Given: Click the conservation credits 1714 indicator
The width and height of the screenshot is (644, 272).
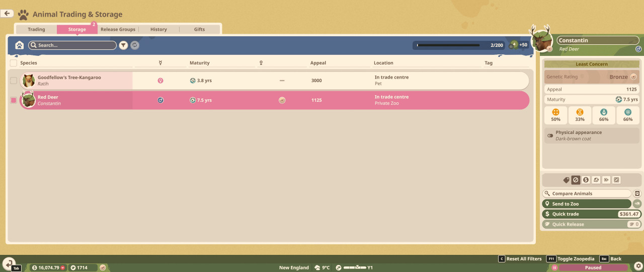Looking at the screenshot, I should (83, 267).
